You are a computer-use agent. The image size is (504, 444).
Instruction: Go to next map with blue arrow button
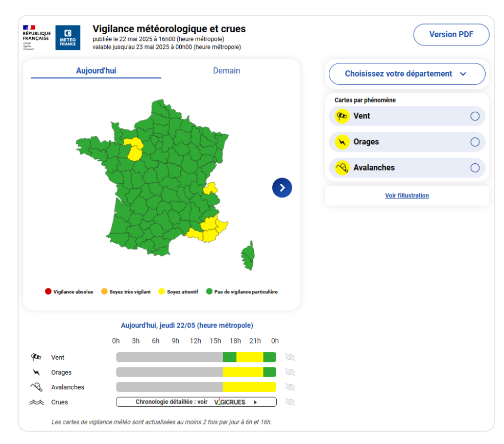click(282, 188)
